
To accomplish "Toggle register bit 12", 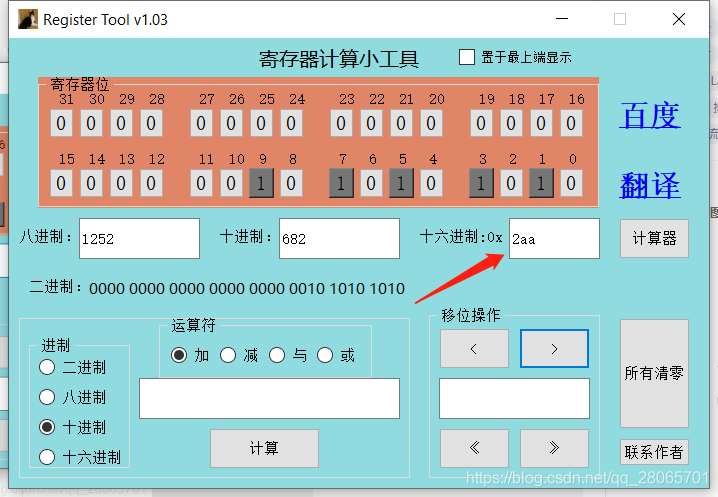I will tap(151, 183).
